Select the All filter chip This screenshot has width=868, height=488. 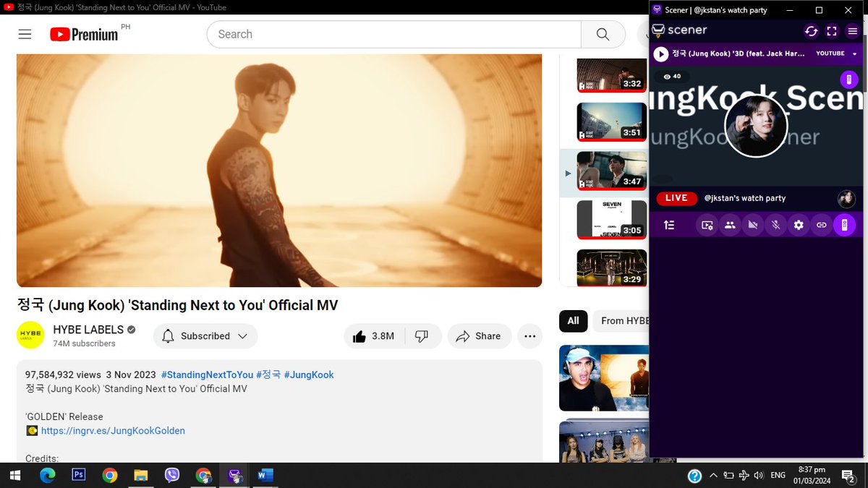(x=573, y=320)
